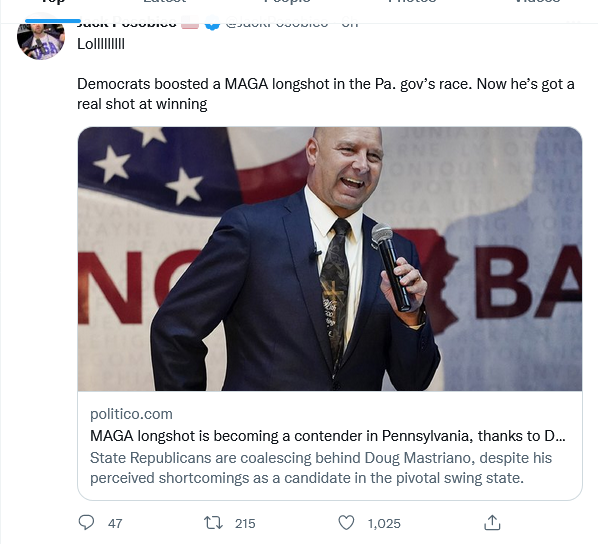The width and height of the screenshot is (598, 544).
Task: Open the article card photo of speaker
Action: [x=330, y=259]
